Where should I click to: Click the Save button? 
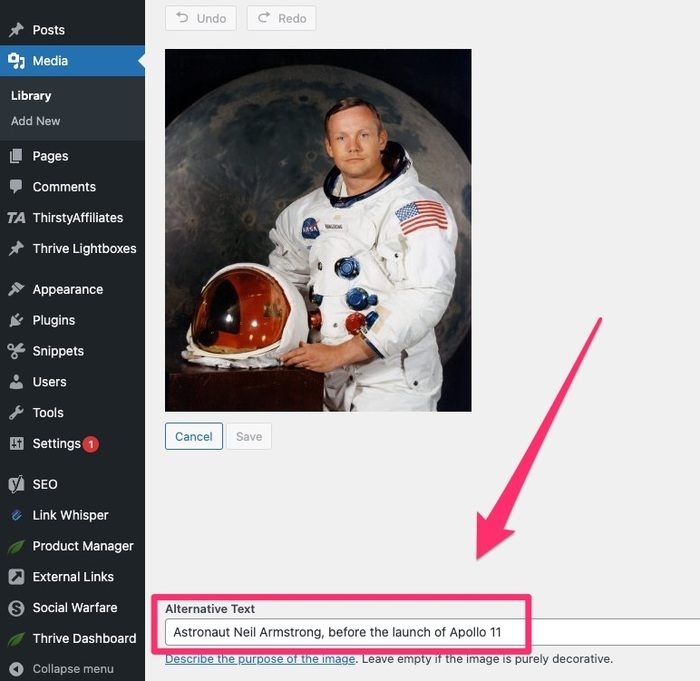tap(249, 436)
